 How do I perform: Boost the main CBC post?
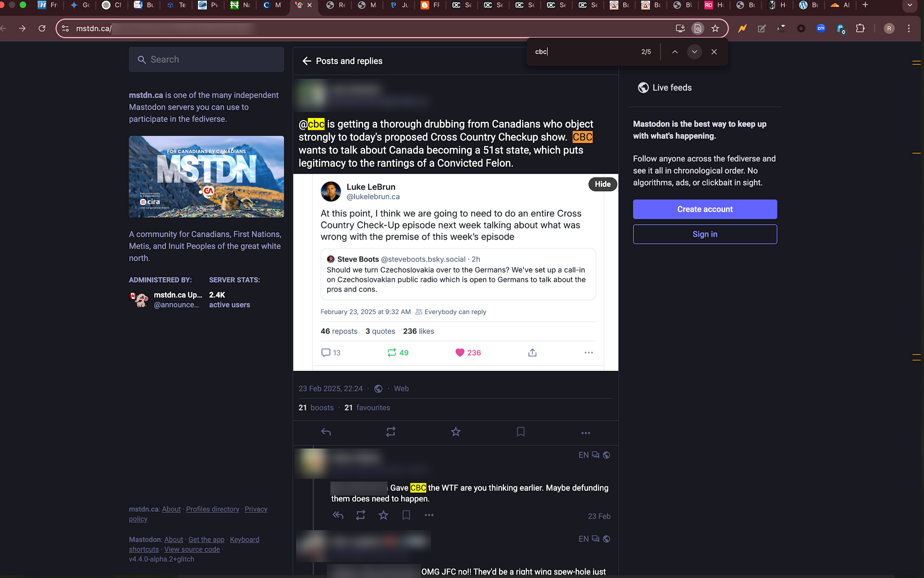click(x=391, y=432)
